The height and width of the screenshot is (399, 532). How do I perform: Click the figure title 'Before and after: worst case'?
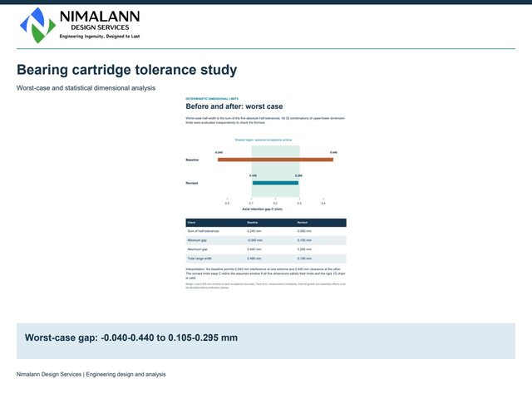coord(234,106)
